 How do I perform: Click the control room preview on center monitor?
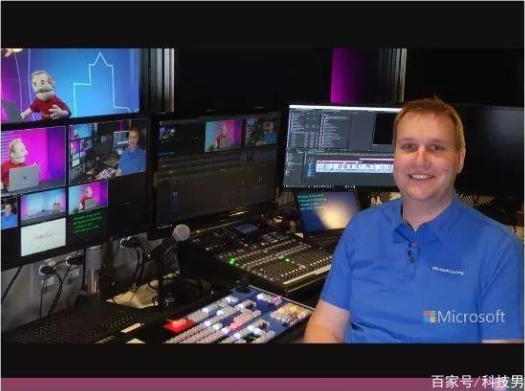[x=261, y=131]
